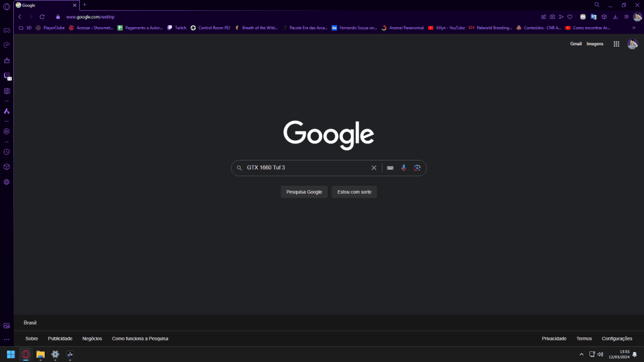
Task: Open the Palworld Breeding bookmark
Action: 491,28
